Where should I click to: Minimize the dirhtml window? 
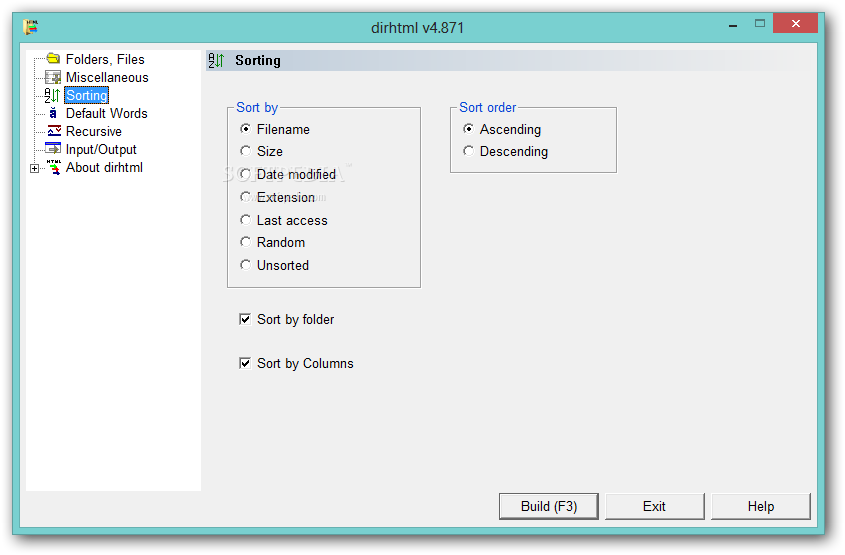(733, 25)
